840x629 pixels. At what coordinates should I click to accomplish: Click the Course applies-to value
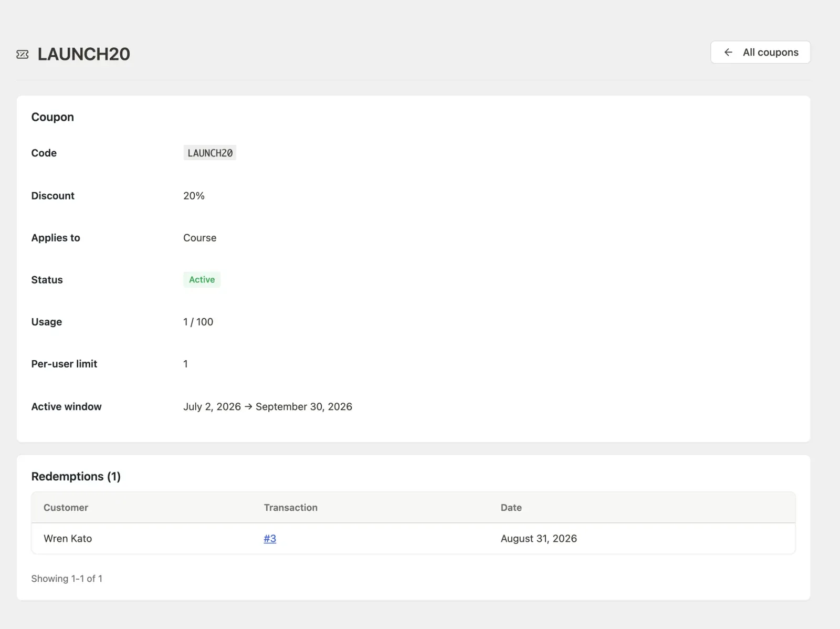point(199,238)
